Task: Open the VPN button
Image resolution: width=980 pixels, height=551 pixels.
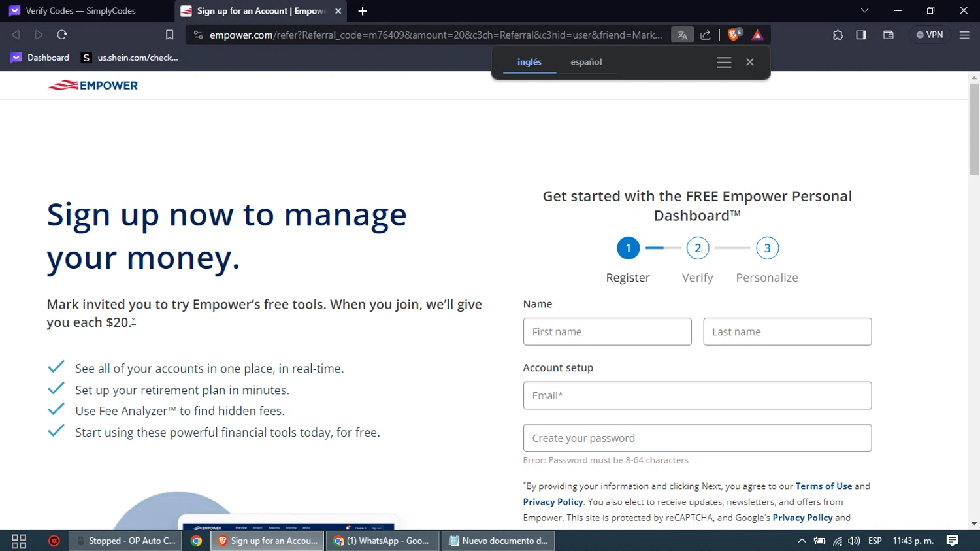Action: click(x=930, y=35)
